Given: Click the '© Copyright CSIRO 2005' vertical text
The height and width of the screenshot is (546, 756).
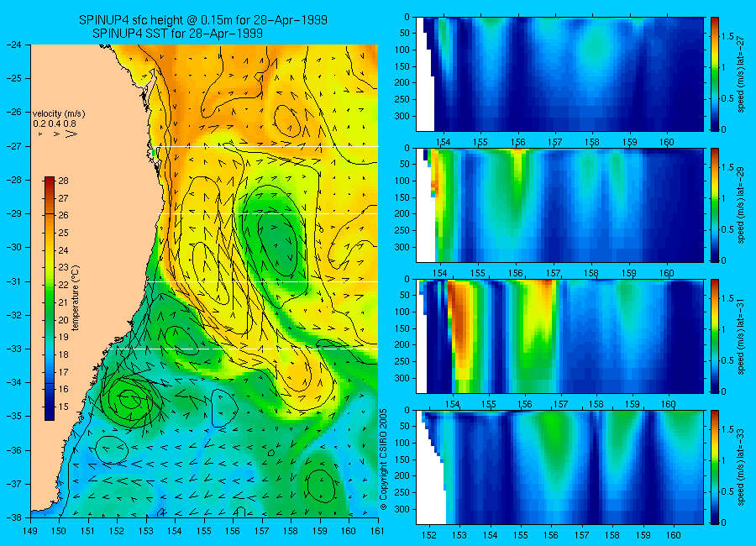Looking at the screenshot, I should pyautogui.click(x=383, y=459).
